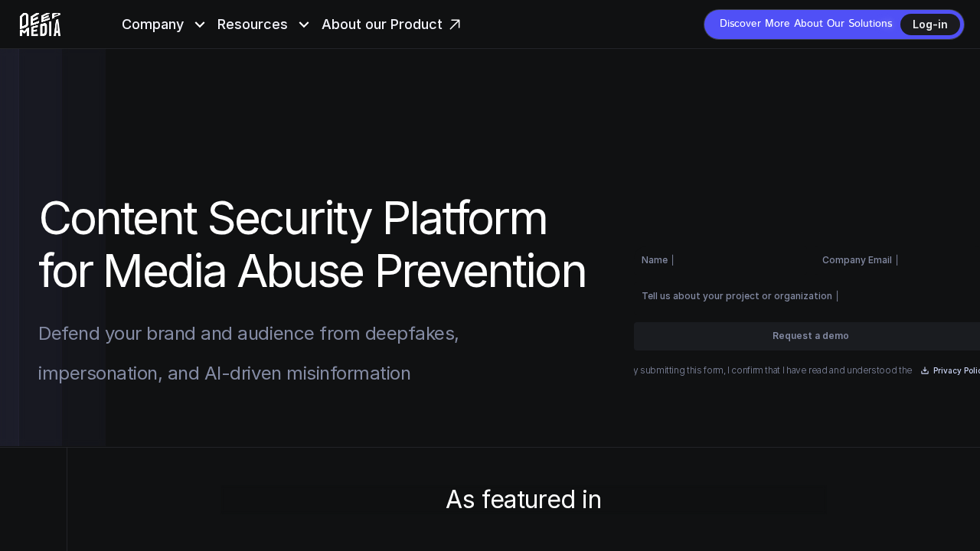The height and width of the screenshot is (551, 980).
Task: Open the Company navigation dropdown
Action: (152, 24)
